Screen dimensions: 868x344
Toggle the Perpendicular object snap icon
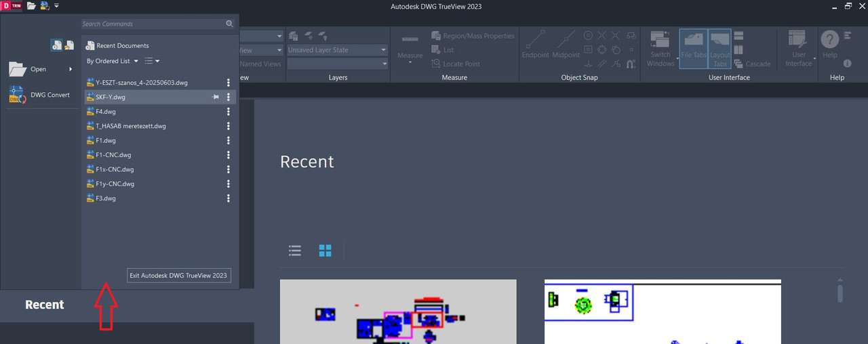click(589, 64)
